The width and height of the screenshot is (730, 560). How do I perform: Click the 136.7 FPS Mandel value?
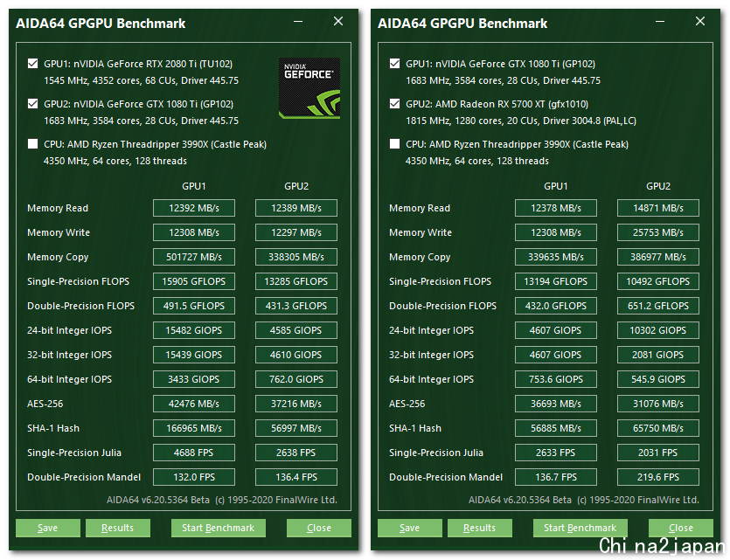(x=555, y=477)
